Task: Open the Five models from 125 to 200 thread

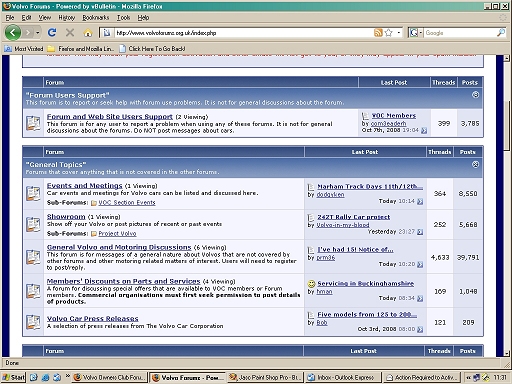Action: [x=367, y=315]
